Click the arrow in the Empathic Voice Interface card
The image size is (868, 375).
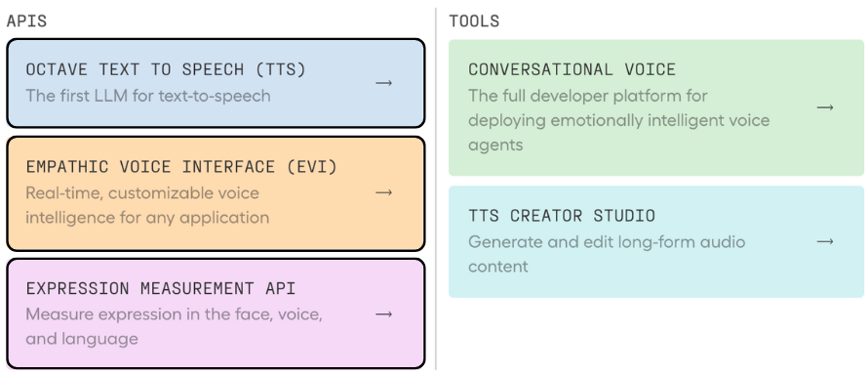tap(383, 192)
